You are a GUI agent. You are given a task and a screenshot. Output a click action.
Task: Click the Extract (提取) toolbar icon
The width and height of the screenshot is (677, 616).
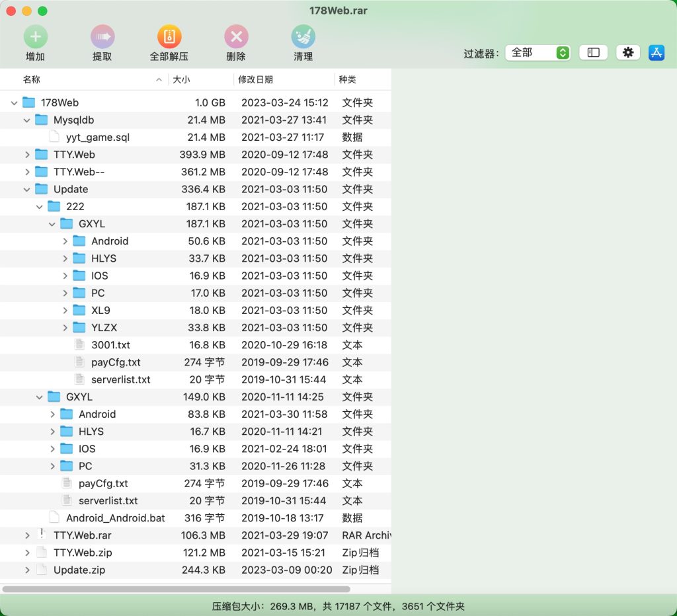coord(102,36)
